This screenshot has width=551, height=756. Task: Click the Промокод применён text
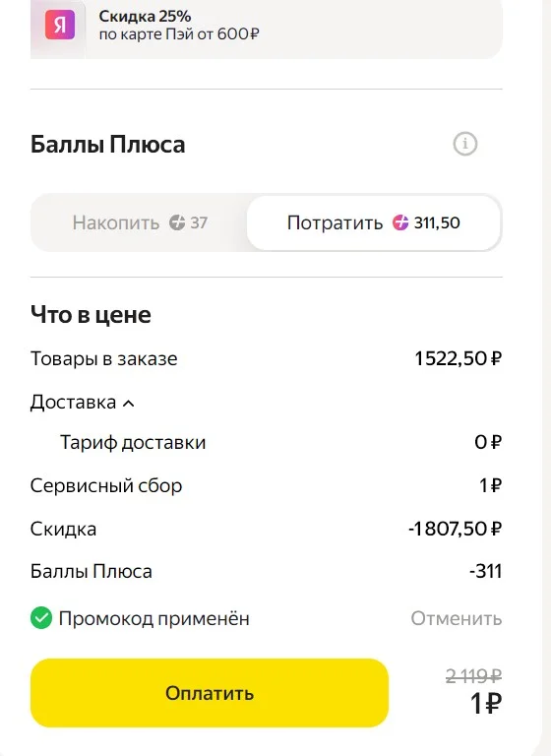click(x=154, y=618)
